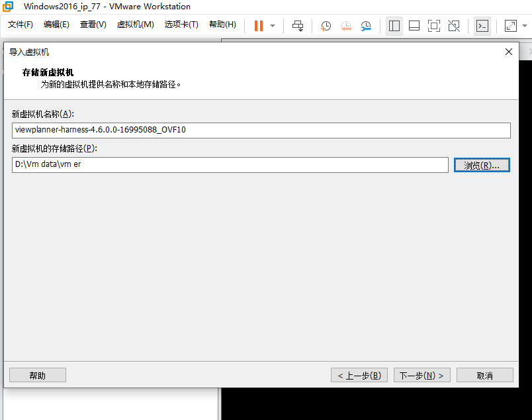Viewport: 532px width, 420px height.
Task: Open the 虚拟机(M) menu
Action: click(136, 25)
